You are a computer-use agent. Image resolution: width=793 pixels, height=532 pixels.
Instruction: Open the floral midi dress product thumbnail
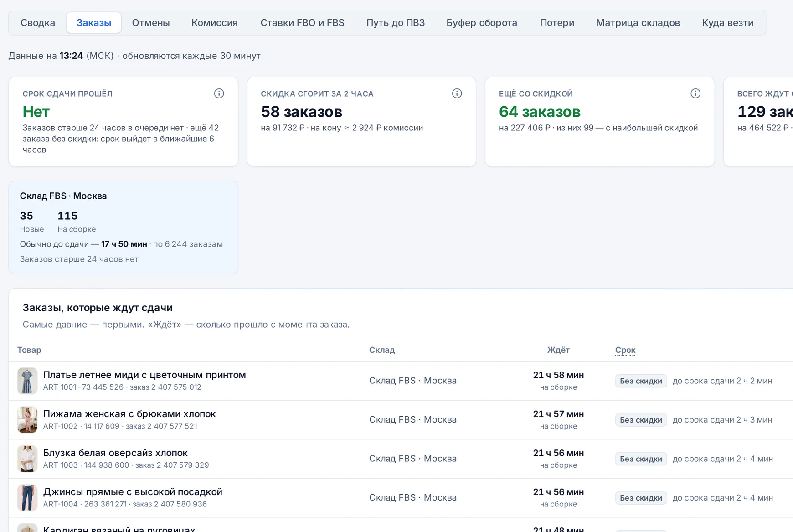pos(27,381)
